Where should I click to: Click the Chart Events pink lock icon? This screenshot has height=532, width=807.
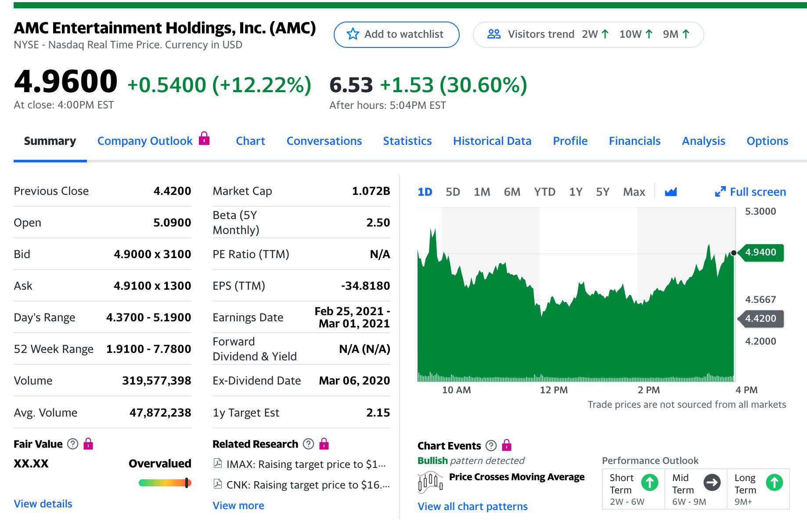tap(507, 446)
